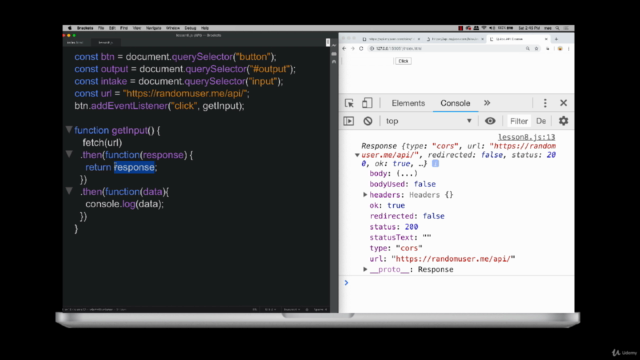
Task: Click the 'status: 200' property in the console
Action: 393,227
